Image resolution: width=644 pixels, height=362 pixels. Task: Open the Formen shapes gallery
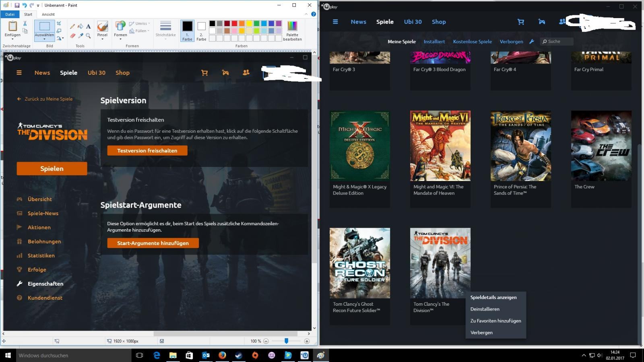120,31
